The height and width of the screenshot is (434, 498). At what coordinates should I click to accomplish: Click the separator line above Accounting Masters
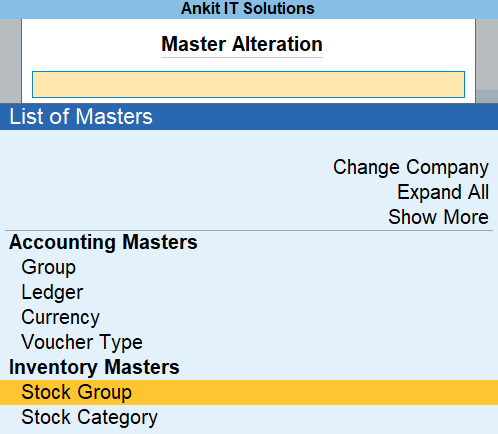tap(249, 230)
